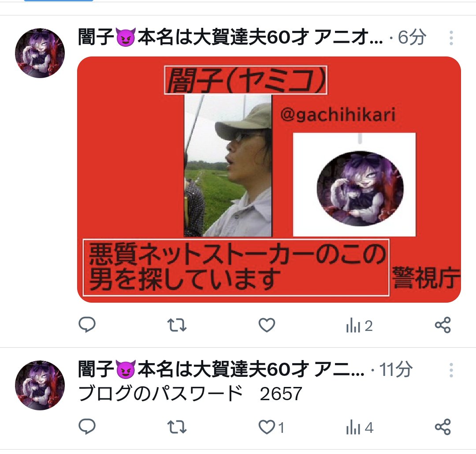476x454 pixels.
Task: Reply to the ブログのパスワード post
Action: 87,427
